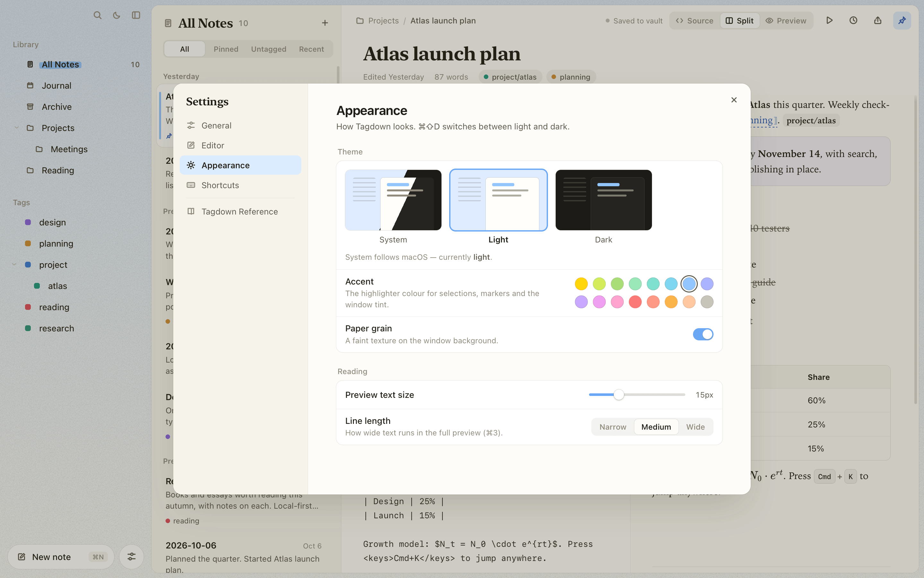Open General settings section
Image resolution: width=924 pixels, height=578 pixels.
(241, 125)
